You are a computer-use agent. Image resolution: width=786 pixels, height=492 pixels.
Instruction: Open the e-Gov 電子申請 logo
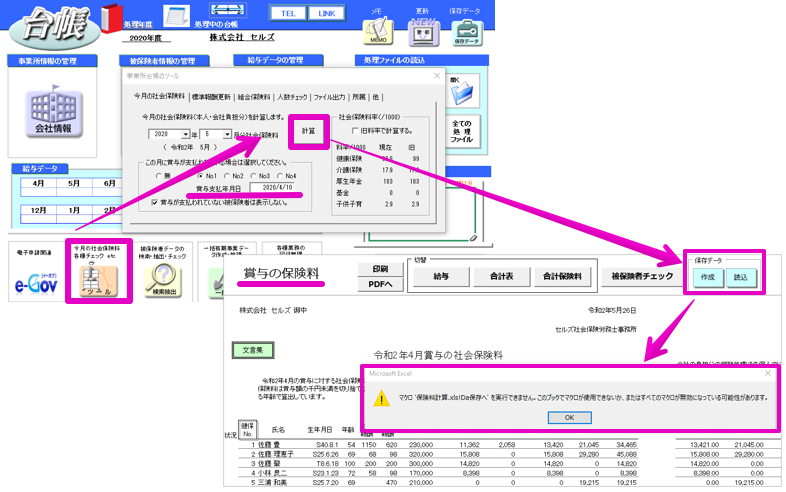36,283
